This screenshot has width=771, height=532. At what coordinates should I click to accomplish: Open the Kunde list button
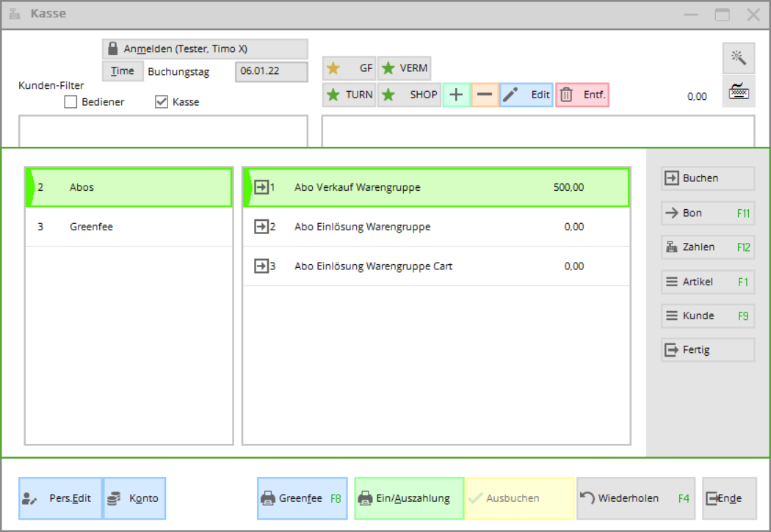[x=708, y=316]
